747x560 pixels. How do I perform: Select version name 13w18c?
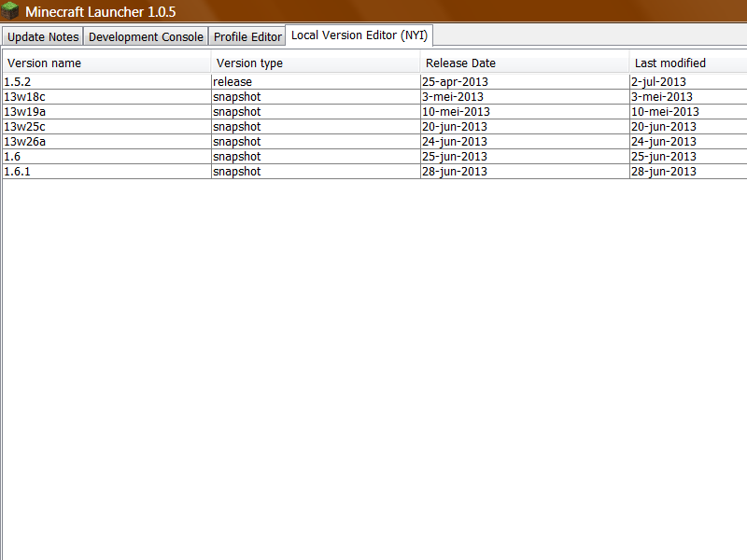[106, 97]
